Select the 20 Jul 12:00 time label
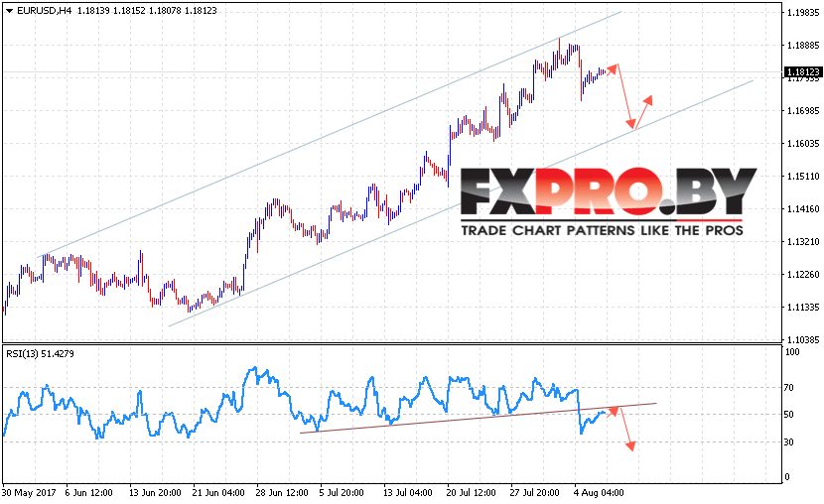This screenshot has width=824, height=504. (471, 493)
